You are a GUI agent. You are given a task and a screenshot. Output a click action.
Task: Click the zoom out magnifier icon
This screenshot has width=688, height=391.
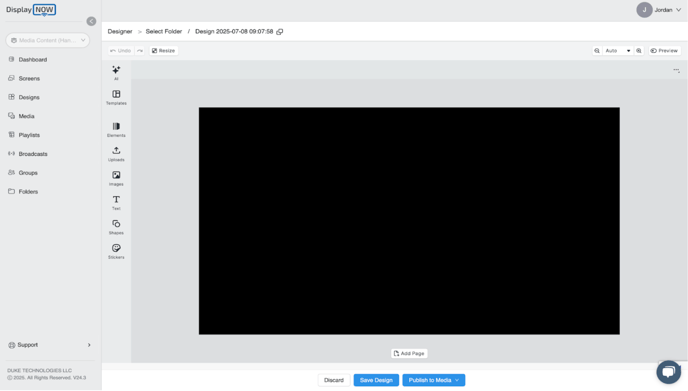pyautogui.click(x=597, y=51)
